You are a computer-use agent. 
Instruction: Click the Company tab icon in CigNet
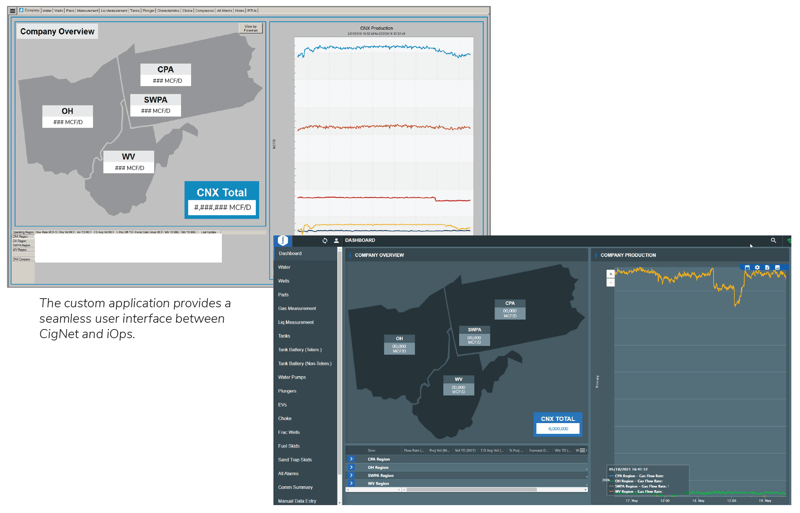21,10
